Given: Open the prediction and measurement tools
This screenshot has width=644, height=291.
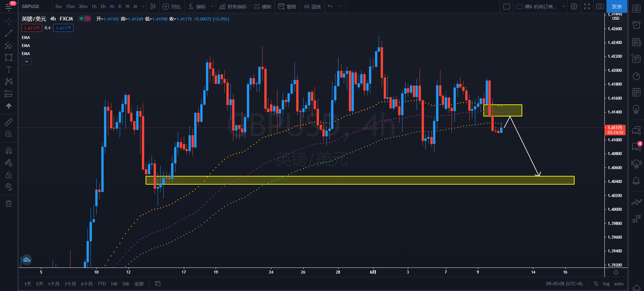Looking at the screenshot, I should tap(9, 94).
